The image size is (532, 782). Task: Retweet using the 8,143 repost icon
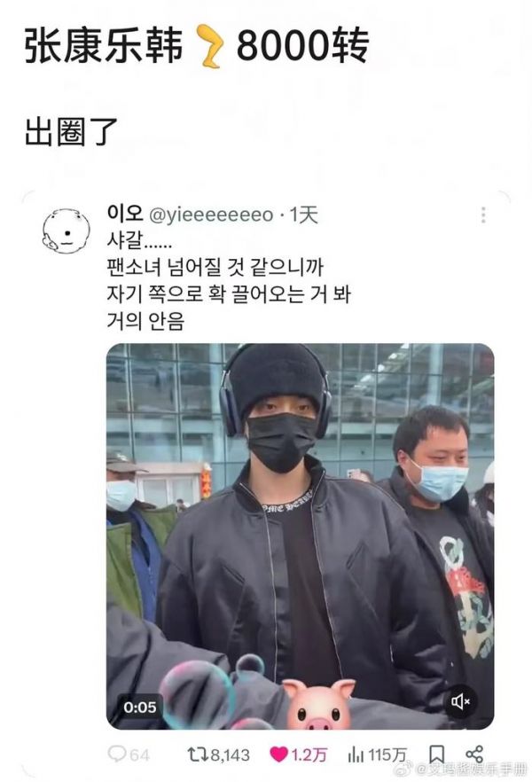click(195, 754)
